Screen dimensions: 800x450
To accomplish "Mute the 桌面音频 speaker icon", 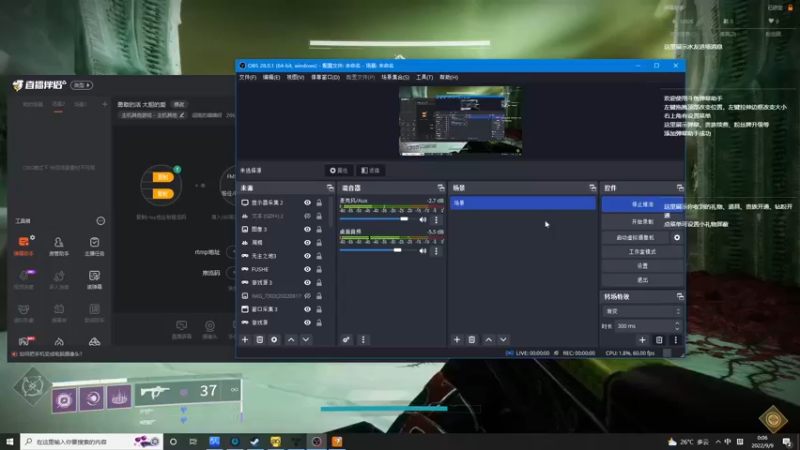I will 423,251.
